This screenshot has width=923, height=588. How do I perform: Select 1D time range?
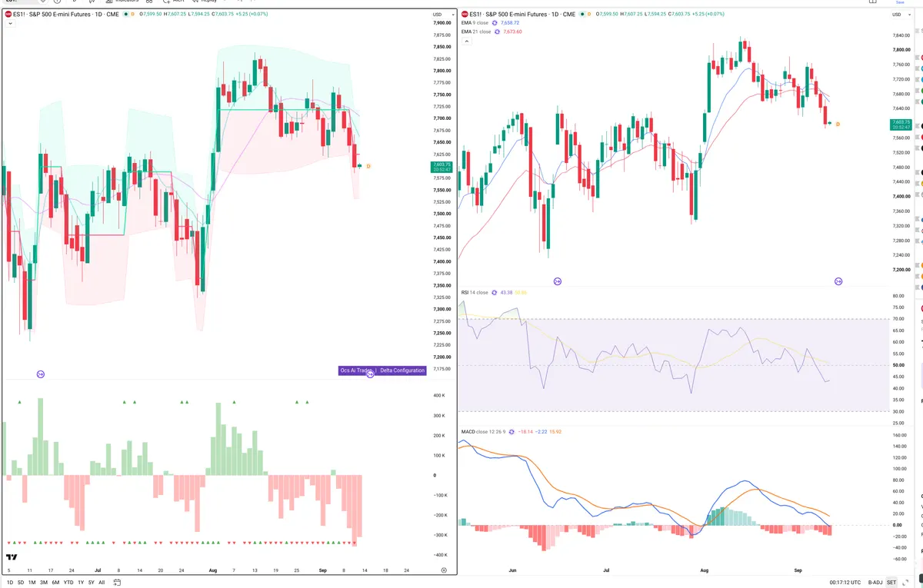tap(9, 583)
